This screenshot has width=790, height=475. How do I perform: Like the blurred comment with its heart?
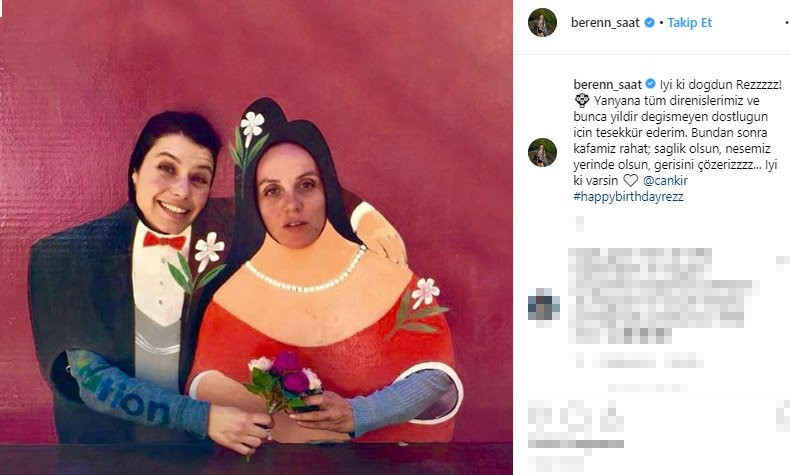click(x=783, y=263)
